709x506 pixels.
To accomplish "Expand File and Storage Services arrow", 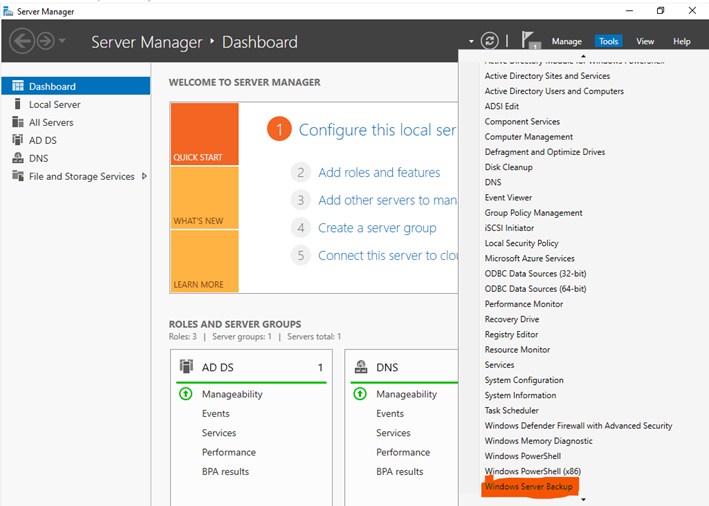I will (144, 176).
